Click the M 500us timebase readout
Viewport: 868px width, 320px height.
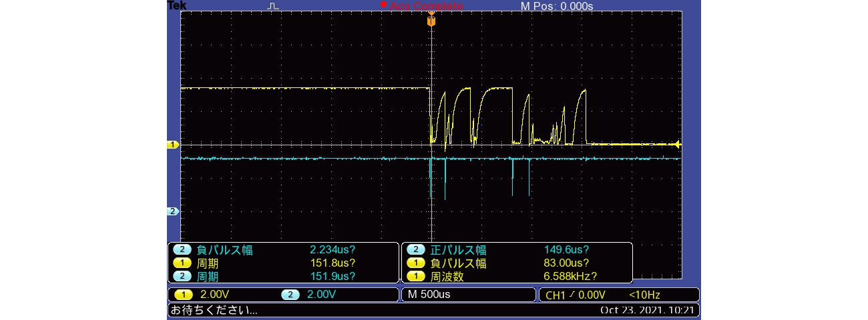click(x=431, y=295)
